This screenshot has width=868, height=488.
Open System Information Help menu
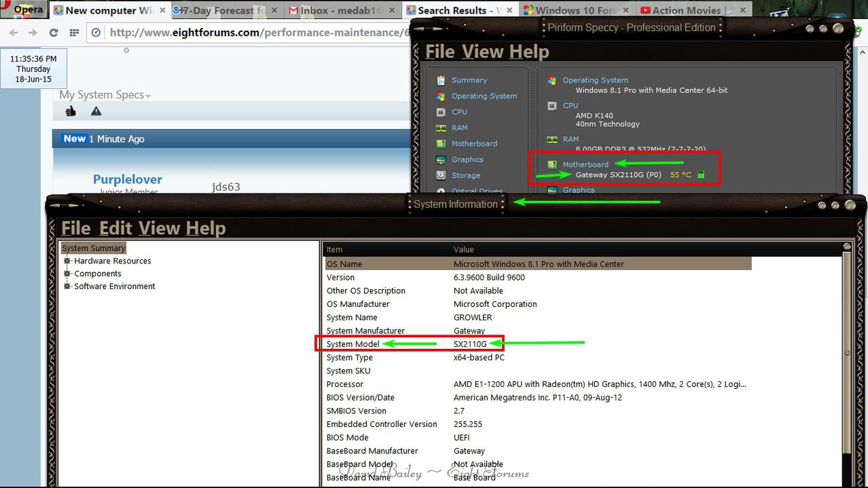tap(205, 228)
